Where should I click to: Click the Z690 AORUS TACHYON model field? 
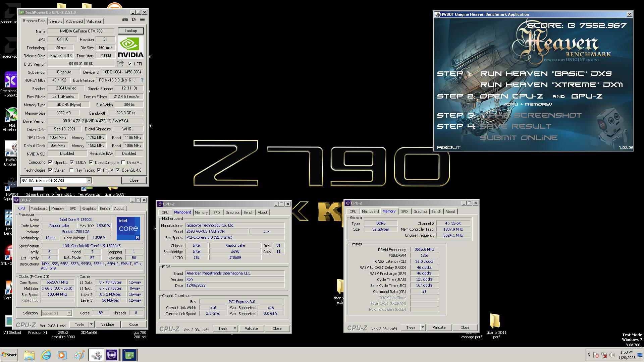pyautogui.click(x=217, y=231)
